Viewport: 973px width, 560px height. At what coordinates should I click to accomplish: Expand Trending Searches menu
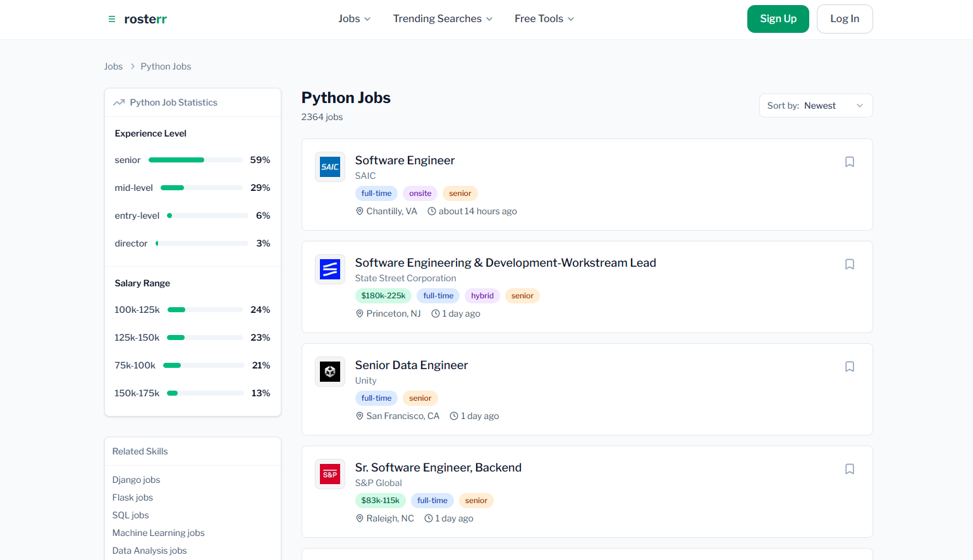(443, 19)
